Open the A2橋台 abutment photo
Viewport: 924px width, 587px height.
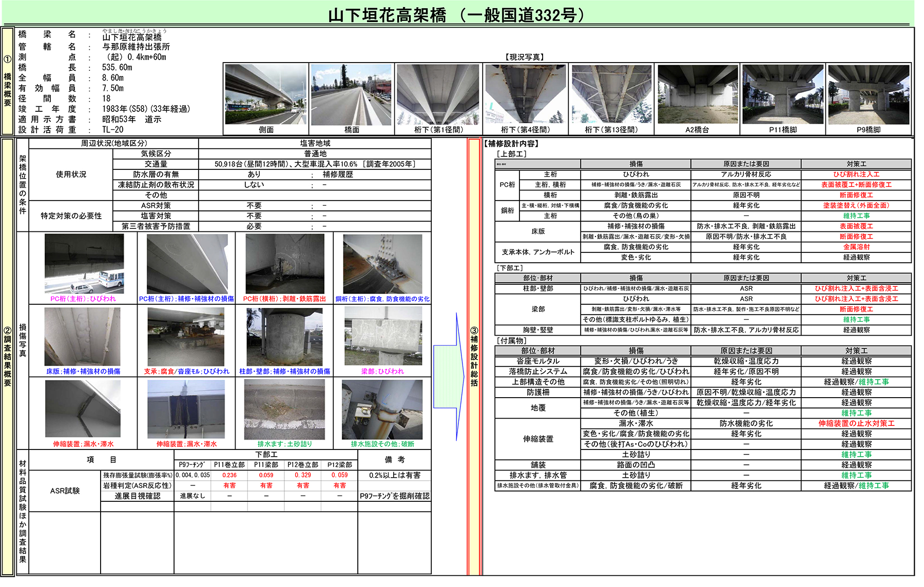coord(697,95)
